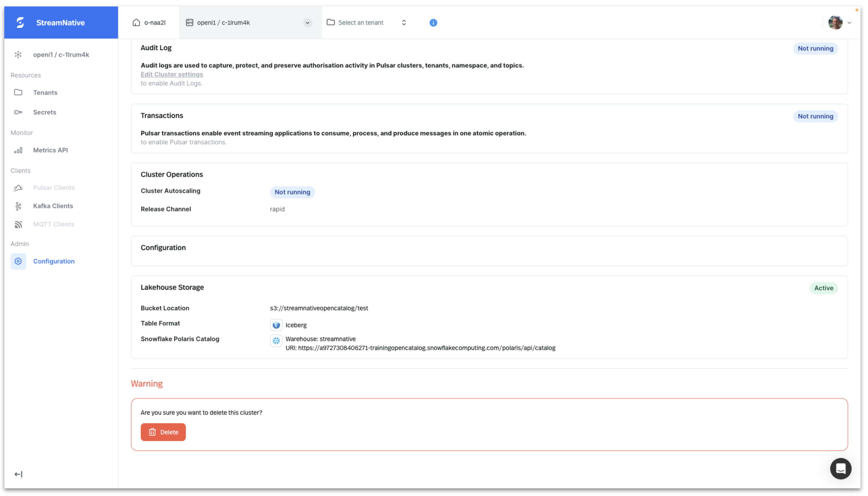Click the StreamNative logo icon
Screen dimensions: 868x496
[x=20, y=23]
